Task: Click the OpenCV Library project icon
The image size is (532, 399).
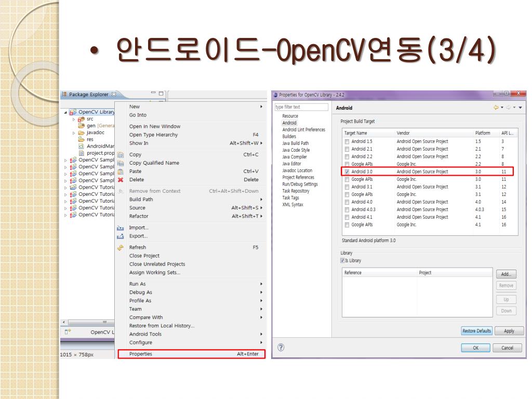Action: 73,112
